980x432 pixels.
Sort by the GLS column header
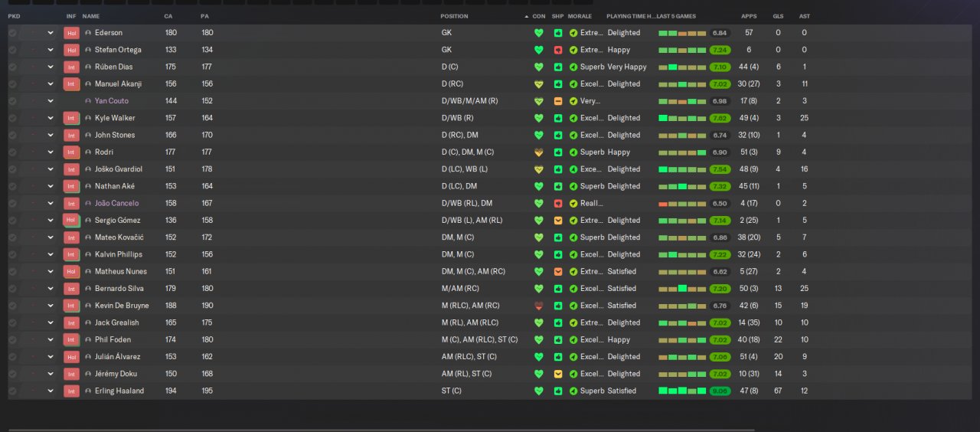[779, 16]
